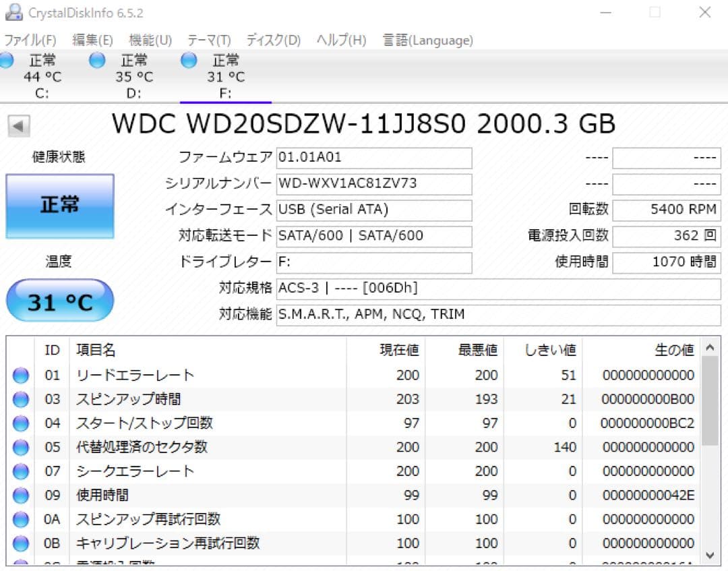Click blue status dot beside シークエラーレート
This screenshot has width=728, height=571.
coord(20,471)
